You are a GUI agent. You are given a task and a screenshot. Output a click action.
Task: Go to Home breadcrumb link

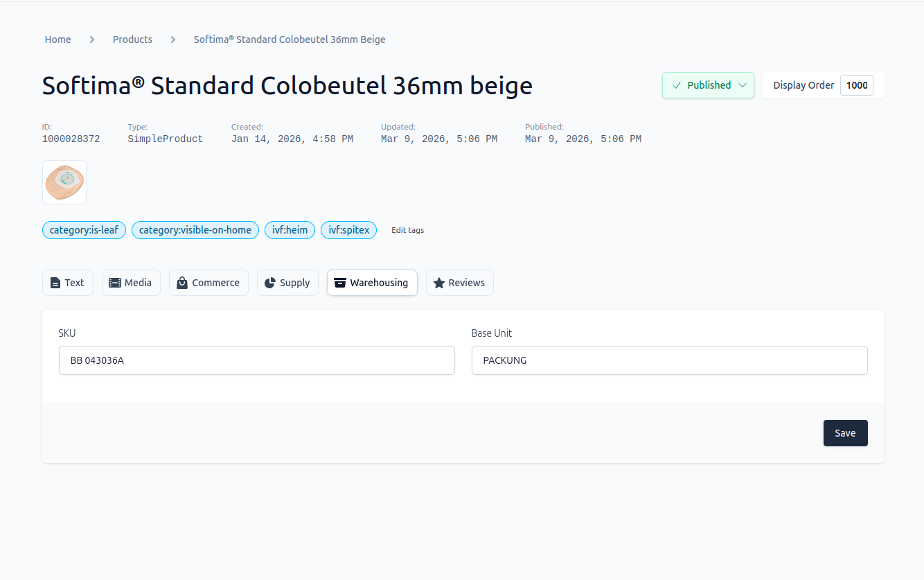pyautogui.click(x=58, y=39)
